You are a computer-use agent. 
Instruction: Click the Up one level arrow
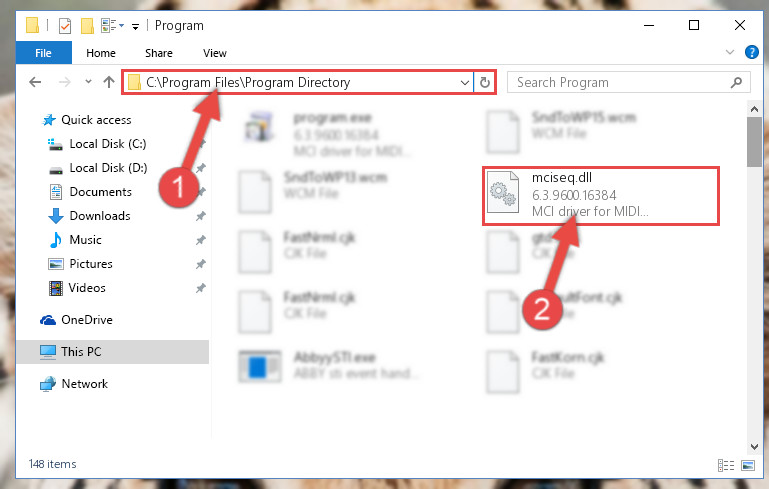click(109, 82)
